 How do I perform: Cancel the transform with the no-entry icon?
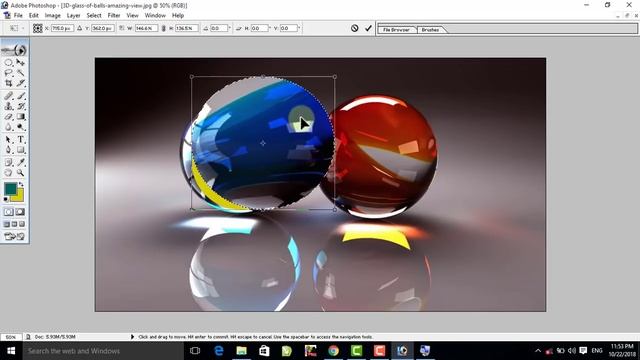(x=354, y=28)
